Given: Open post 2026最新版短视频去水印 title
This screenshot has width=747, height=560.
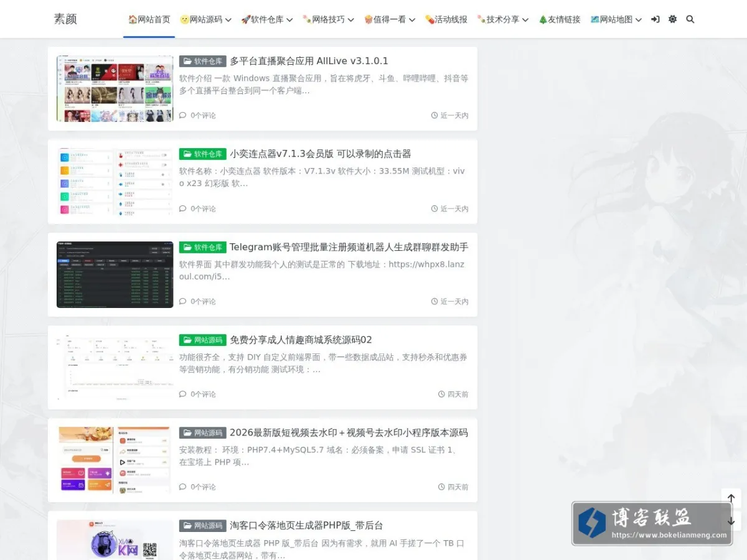Looking at the screenshot, I should 349,432.
